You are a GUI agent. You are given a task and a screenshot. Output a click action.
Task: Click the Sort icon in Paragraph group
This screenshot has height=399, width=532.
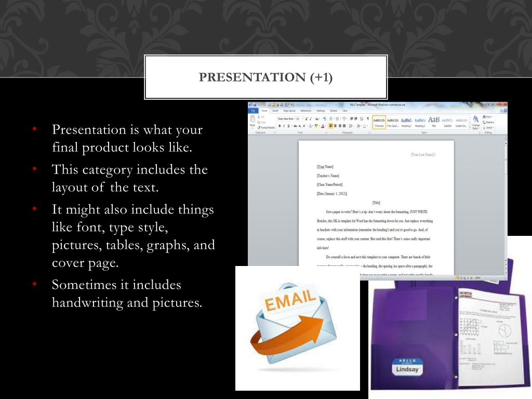(362, 119)
